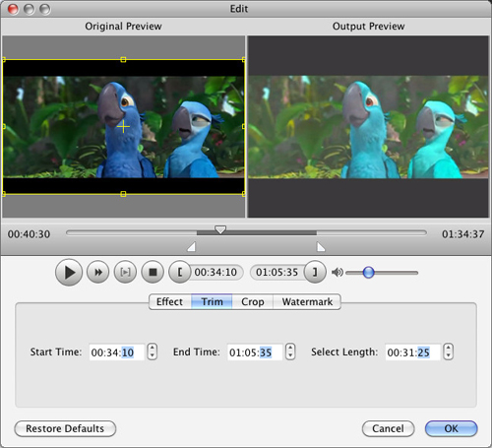Click the 00:34:10 field beside left bracket

coord(215,272)
